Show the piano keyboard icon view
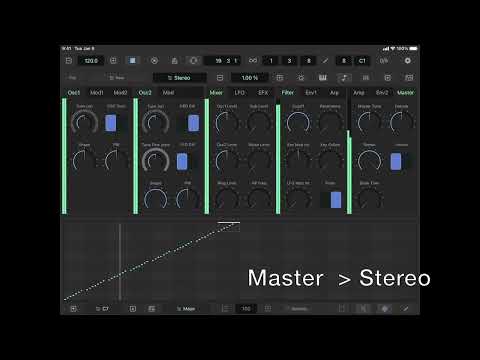Viewport: 480px width, 360px height. tap(322, 78)
